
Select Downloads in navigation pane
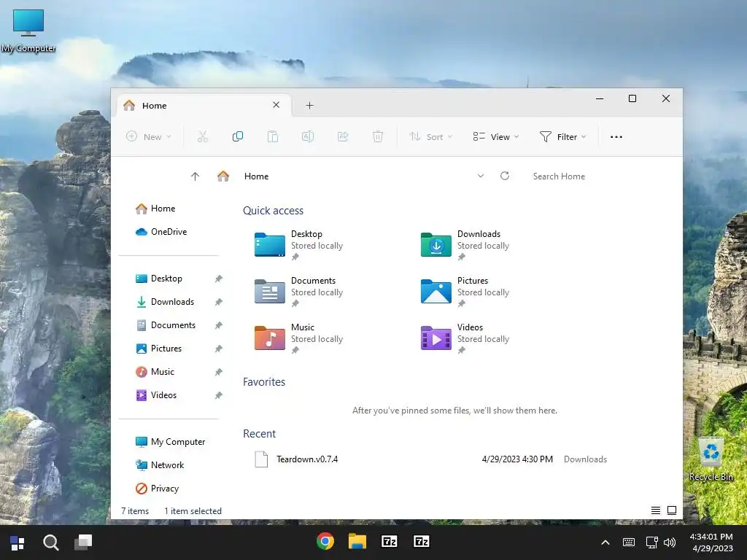tap(165, 302)
